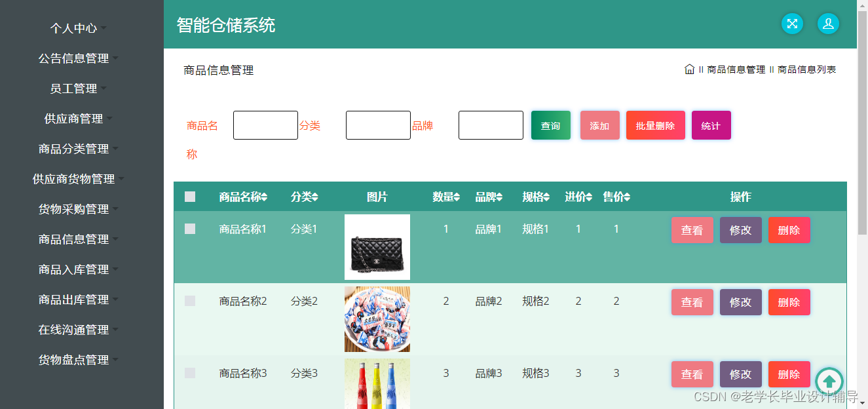Select the checkbox for 商品名称2 row

[190, 300]
